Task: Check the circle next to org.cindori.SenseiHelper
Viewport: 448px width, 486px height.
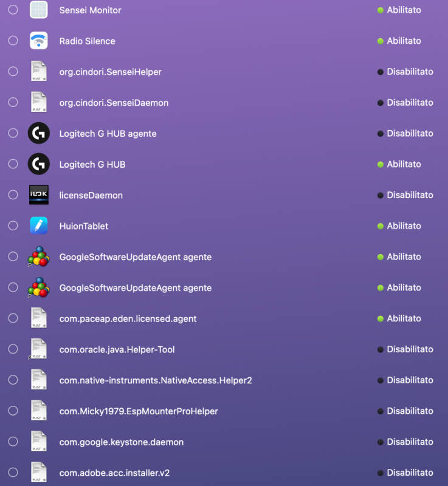Action: [x=13, y=71]
